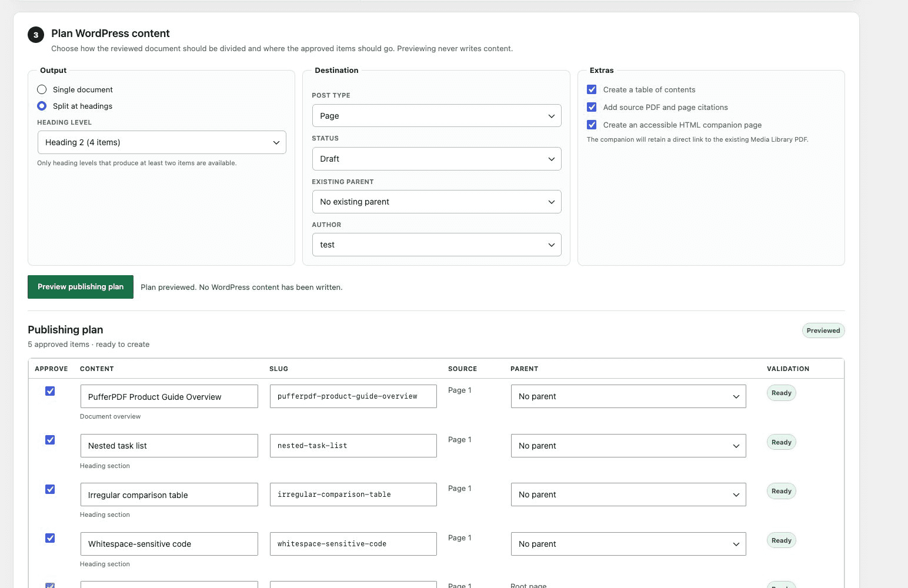Edit the nested-task-list slug field
Image resolution: width=908 pixels, height=588 pixels.
(353, 446)
